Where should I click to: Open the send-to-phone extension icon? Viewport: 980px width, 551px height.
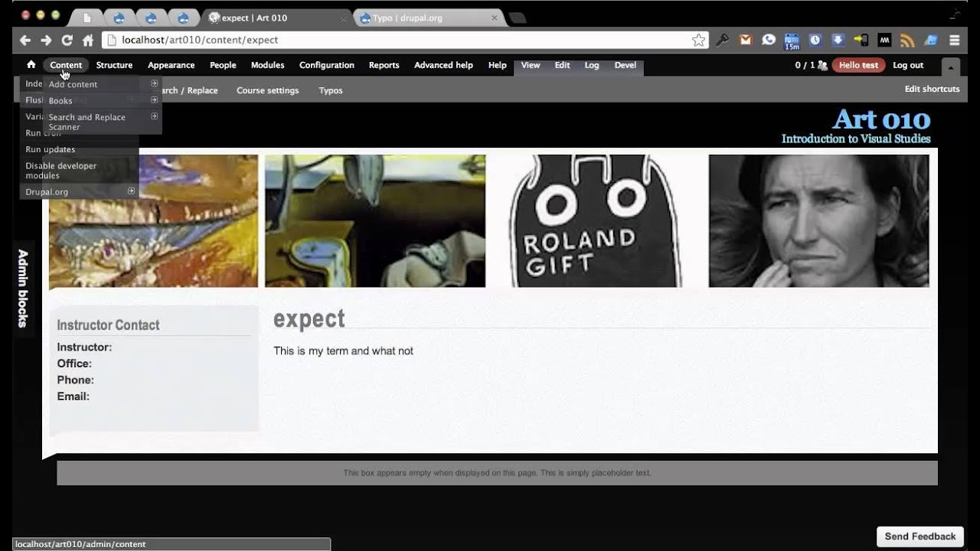point(861,41)
